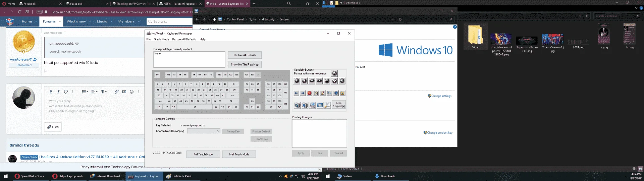Click the Pending Changes list box
Screen dimensions: 644x181
coord(319,133)
